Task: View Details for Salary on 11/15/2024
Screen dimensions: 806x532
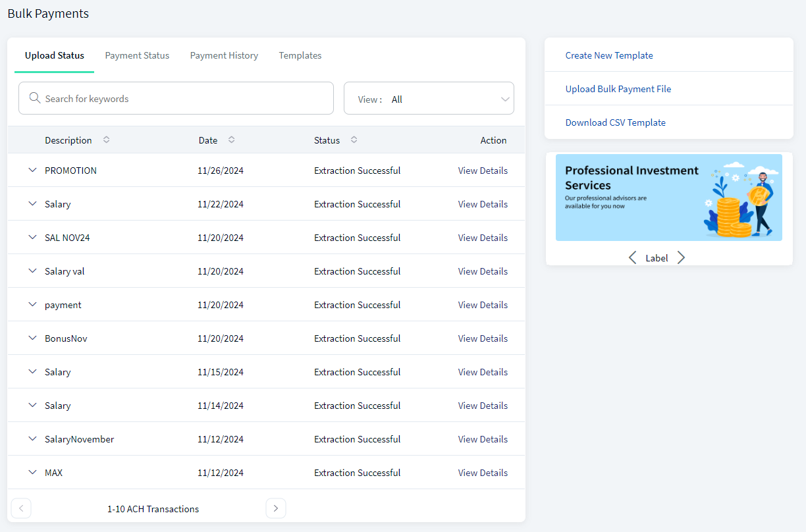Action: (x=483, y=372)
